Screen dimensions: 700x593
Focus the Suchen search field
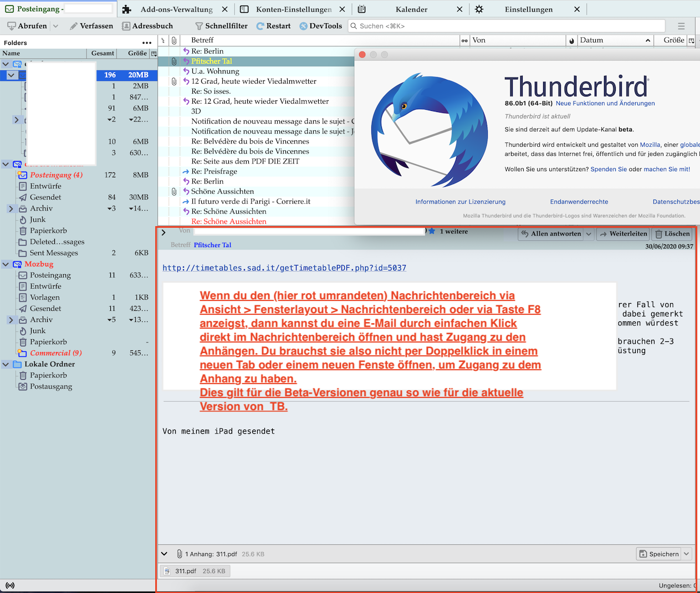(x=507, y=26)
